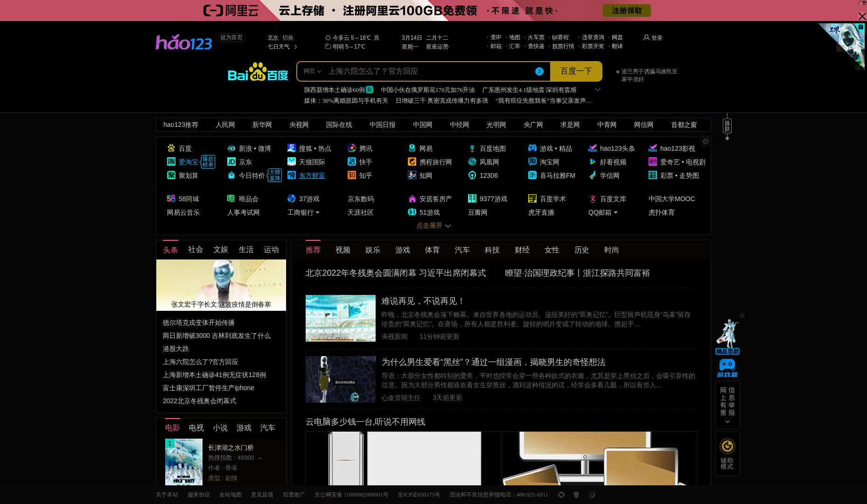Image resolution: width=867 pixels, height=504 pixels.
Task: Open the 凤凰网 swirl icon
Action: tap(472, 162)
